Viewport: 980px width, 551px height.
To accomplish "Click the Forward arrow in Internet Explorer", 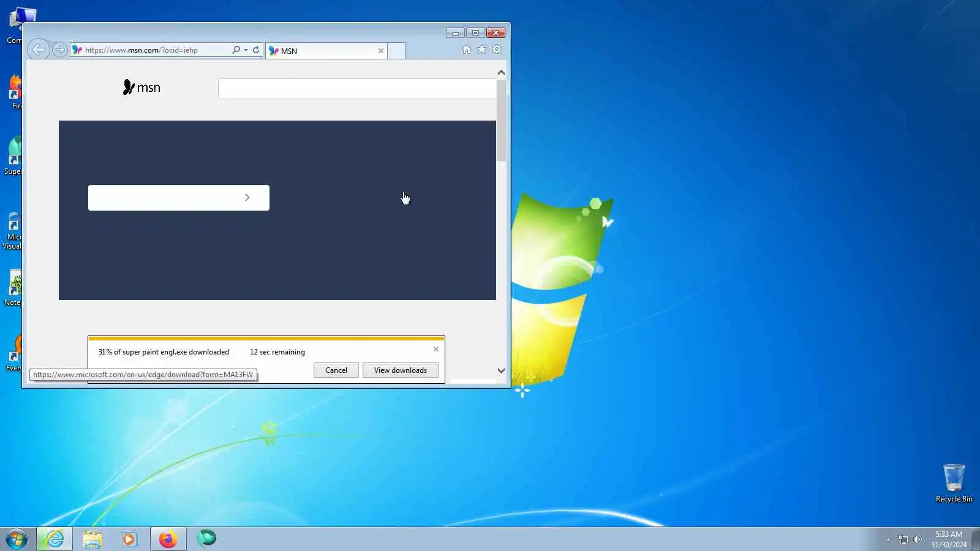I will (x=59, y=50).
